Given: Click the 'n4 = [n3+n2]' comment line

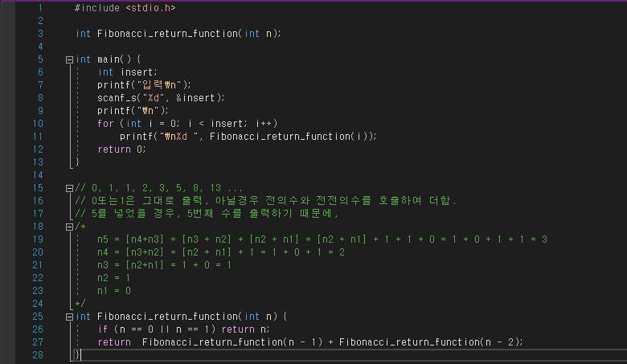Looking at the screenshot, I should 221,252.
